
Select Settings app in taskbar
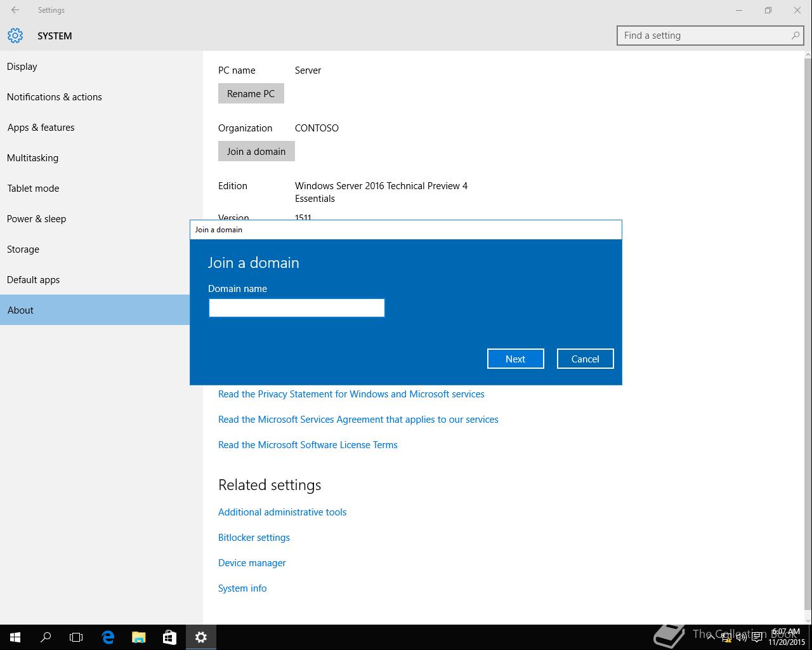tap(201, 637)
